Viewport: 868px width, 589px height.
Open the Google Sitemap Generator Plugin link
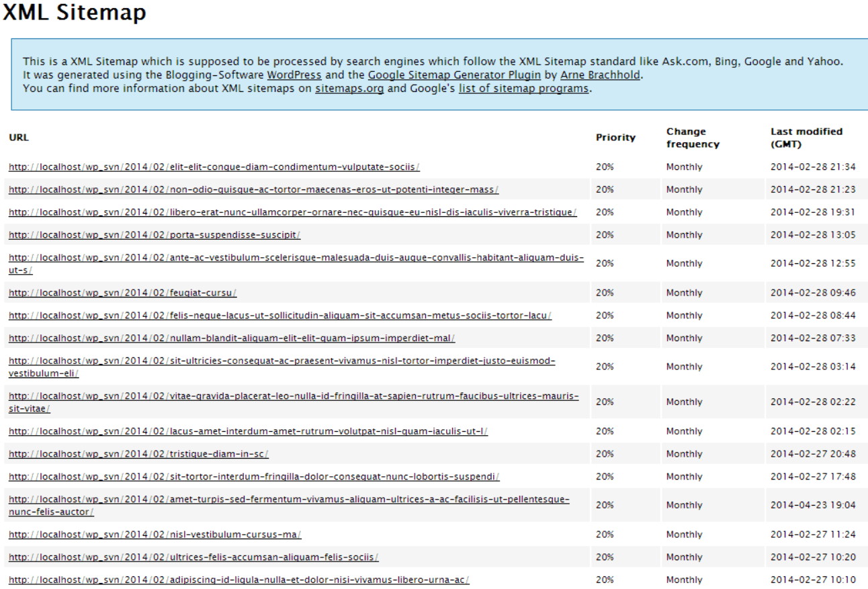(454, 75)
